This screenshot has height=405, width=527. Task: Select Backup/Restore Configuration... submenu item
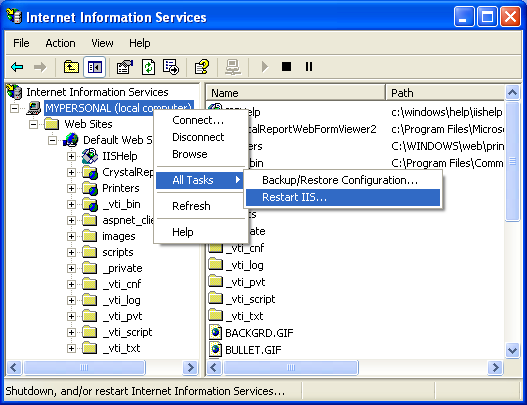pos(343,180)
